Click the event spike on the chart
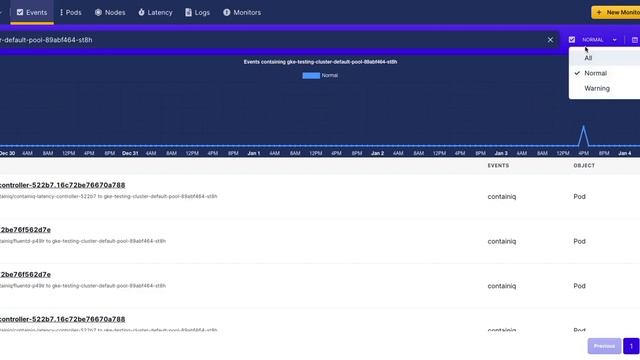The height and width of the screenshot is (360, 640). coord(583,136)
